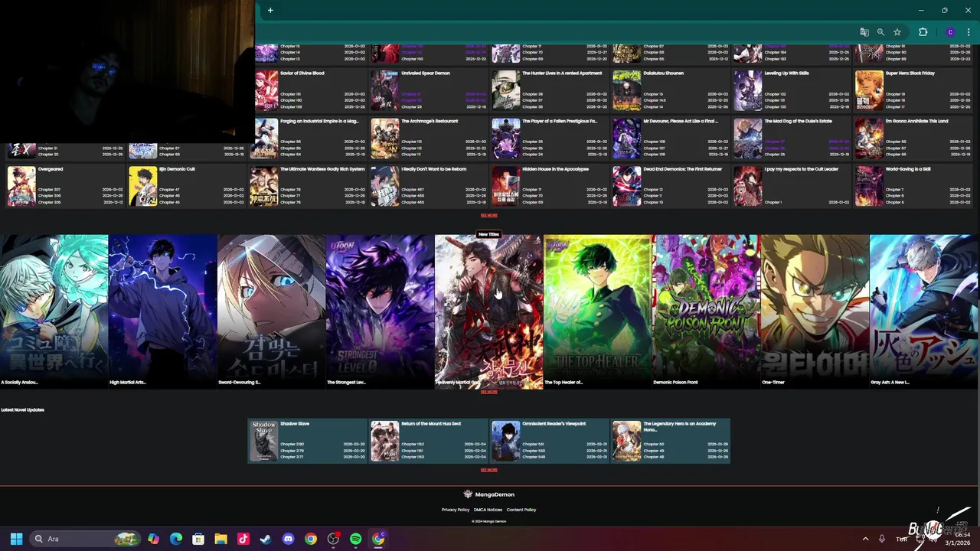
Task: Click the microphone tray icon
Action: 882,539
